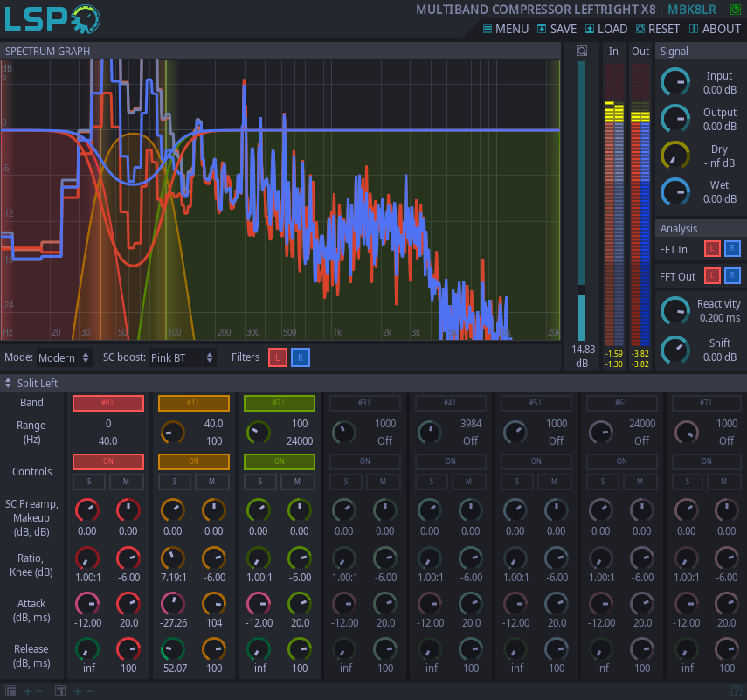Toggle FFT In right channel R
This screenshot has height=700, width=747.
pos(732,249)
